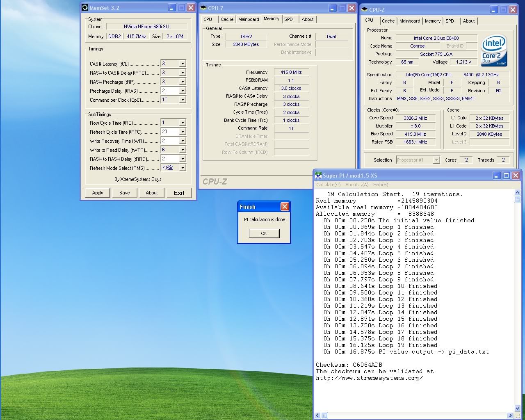525x420 pixels.
Task: Click the Frequency field showing 415.8 MHz
Action: tap(291, 72)
